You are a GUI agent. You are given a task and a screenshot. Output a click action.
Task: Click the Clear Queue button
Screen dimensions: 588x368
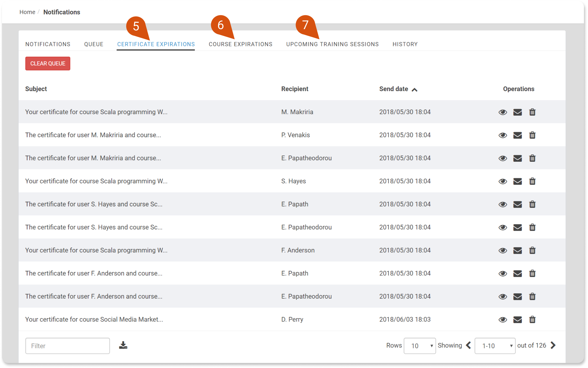click(x=48, y=64)
